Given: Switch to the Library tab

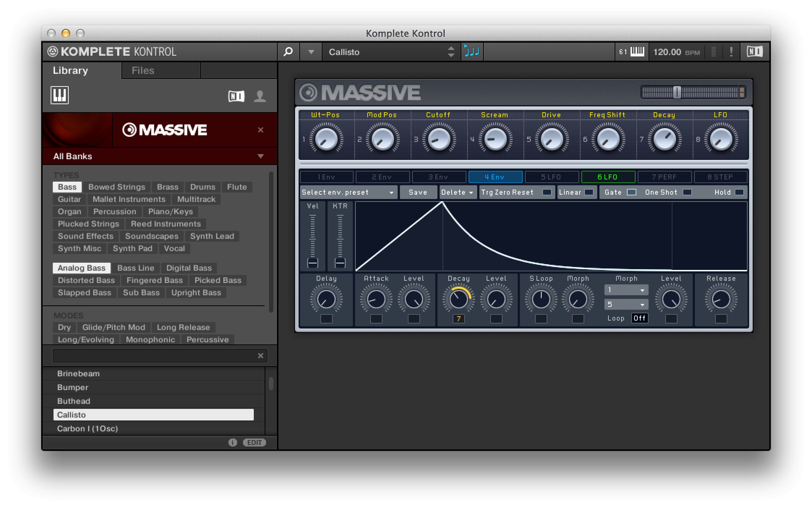Looking at the screenshot, I should click(x=70, y=70).
